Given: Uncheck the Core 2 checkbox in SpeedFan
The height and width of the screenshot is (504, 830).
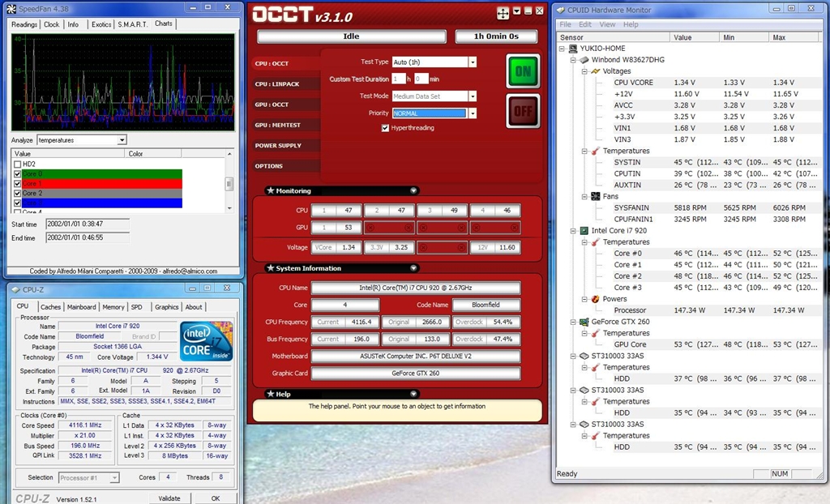Looking at the screenshot, I should pos(18,194).
